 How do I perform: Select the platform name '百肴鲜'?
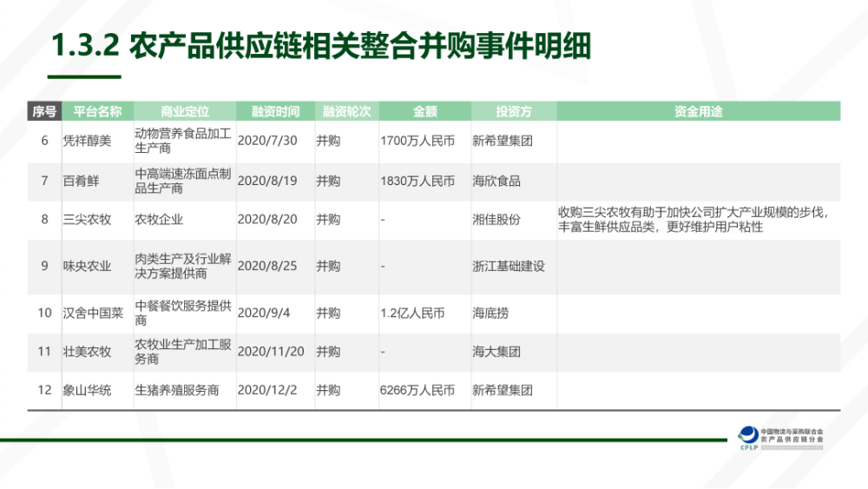[x=81, y=181]
